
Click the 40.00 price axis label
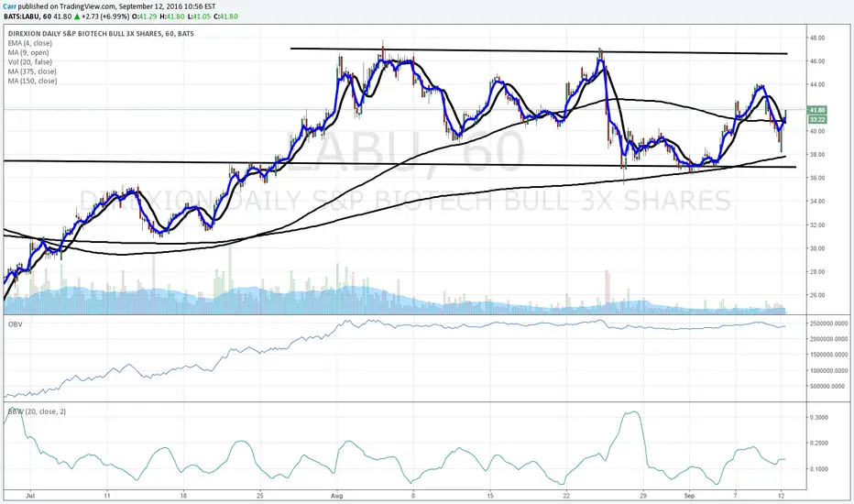817,131
